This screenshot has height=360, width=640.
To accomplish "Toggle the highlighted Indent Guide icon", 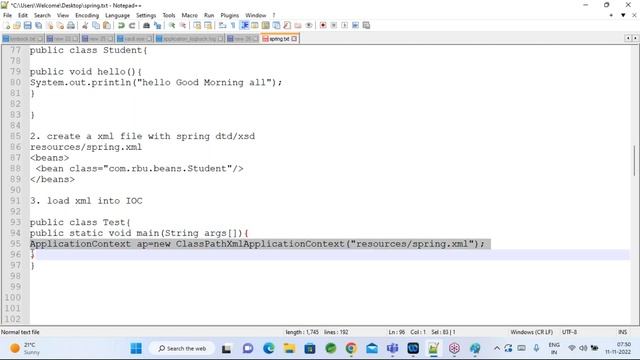I will 244,25.
